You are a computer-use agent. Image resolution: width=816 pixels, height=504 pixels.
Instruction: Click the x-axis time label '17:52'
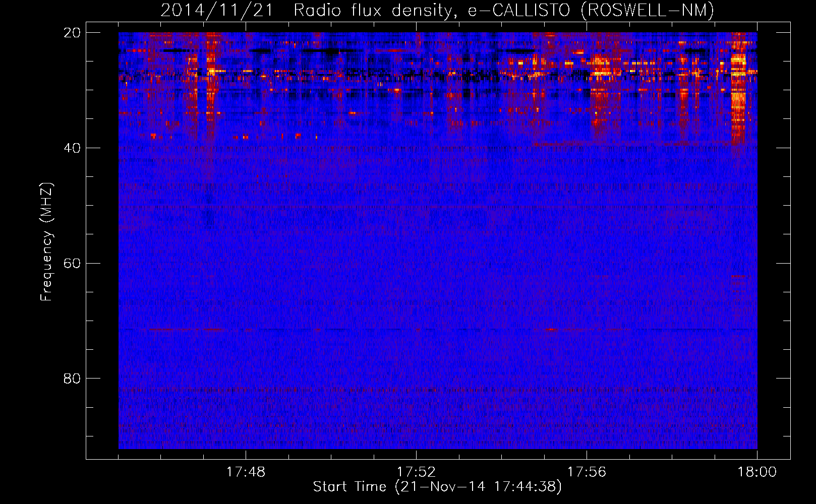click(x=416, y=472)
